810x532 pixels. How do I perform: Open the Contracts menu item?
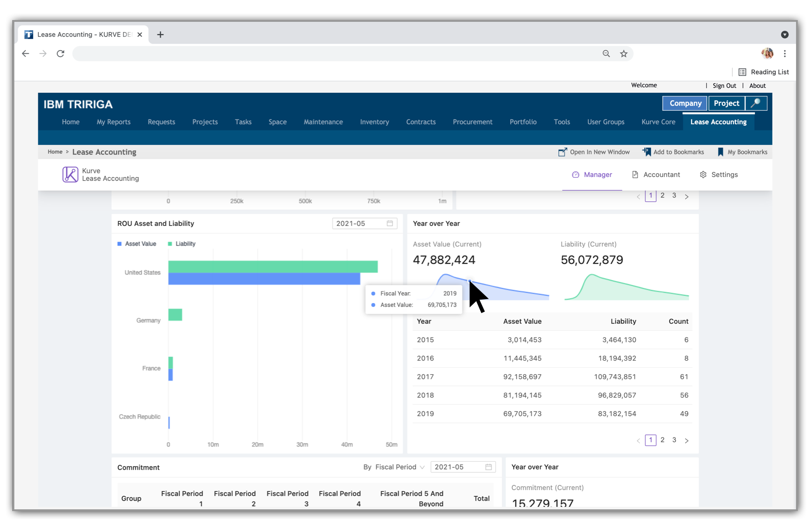421,122
